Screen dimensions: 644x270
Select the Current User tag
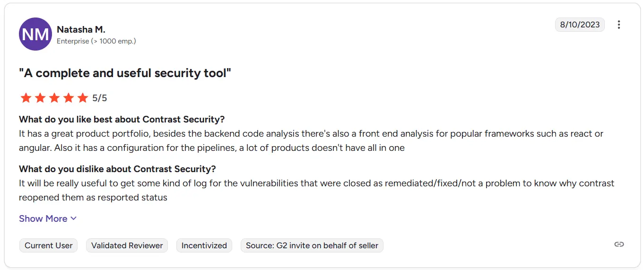49,245
